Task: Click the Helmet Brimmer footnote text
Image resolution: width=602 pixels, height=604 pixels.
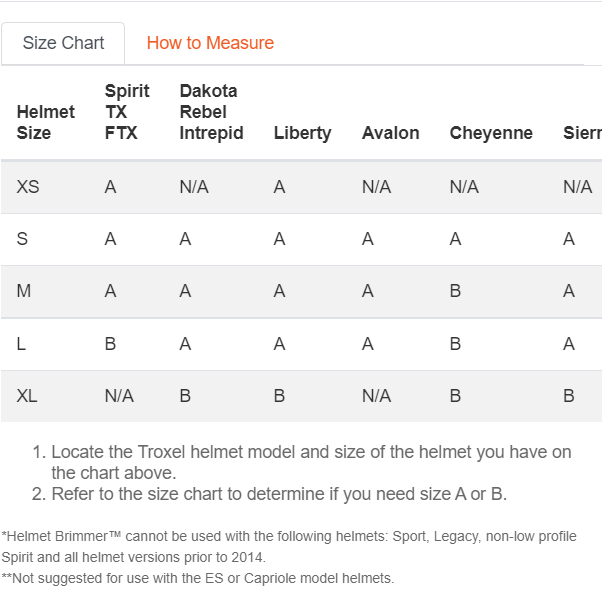Action: click(x=289, y=546)
